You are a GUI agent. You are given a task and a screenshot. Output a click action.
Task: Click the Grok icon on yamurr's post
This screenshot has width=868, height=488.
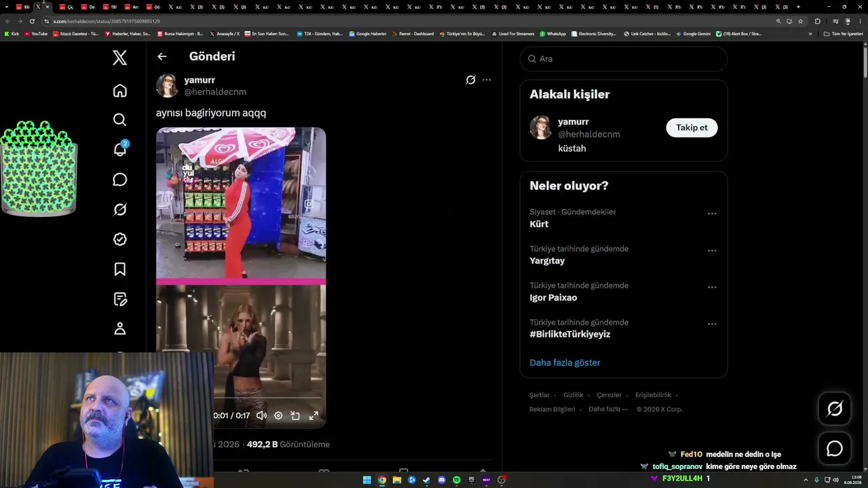[471, 80]
